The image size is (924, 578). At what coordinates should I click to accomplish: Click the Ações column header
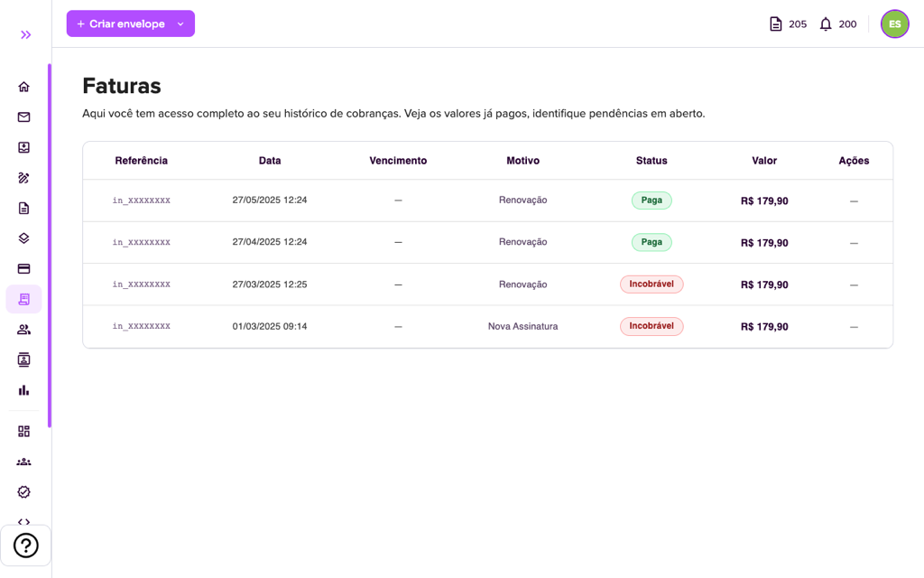pos(854,161)
